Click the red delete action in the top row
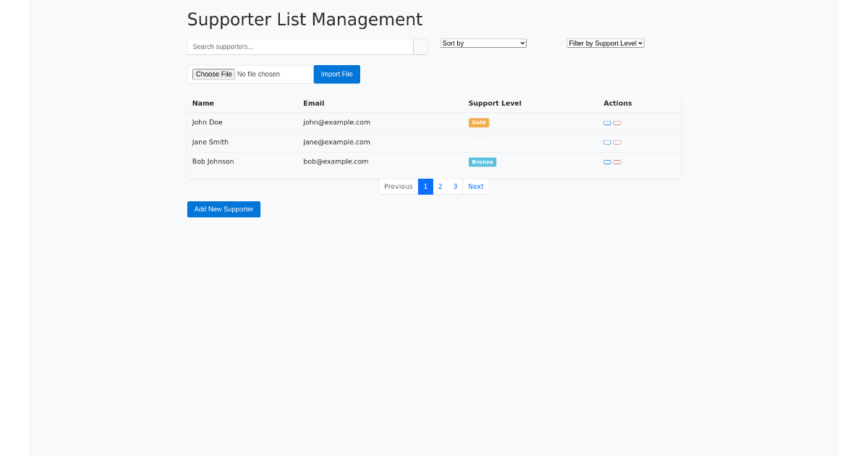868x456 pixels. coord(617,122)
